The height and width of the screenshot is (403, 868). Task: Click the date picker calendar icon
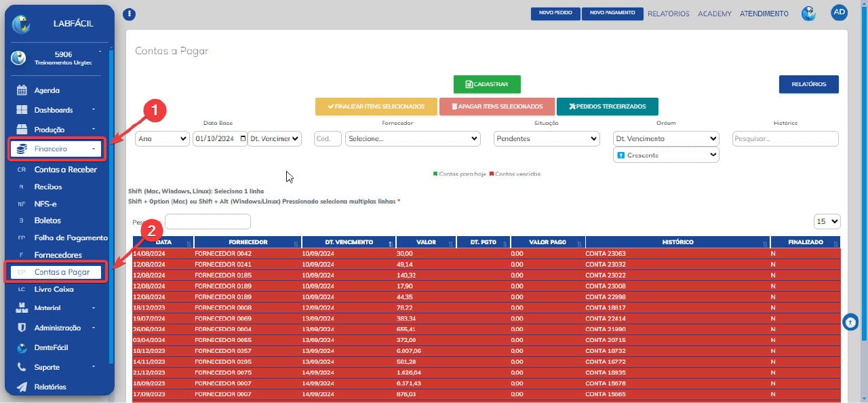(x=243, y=138)
